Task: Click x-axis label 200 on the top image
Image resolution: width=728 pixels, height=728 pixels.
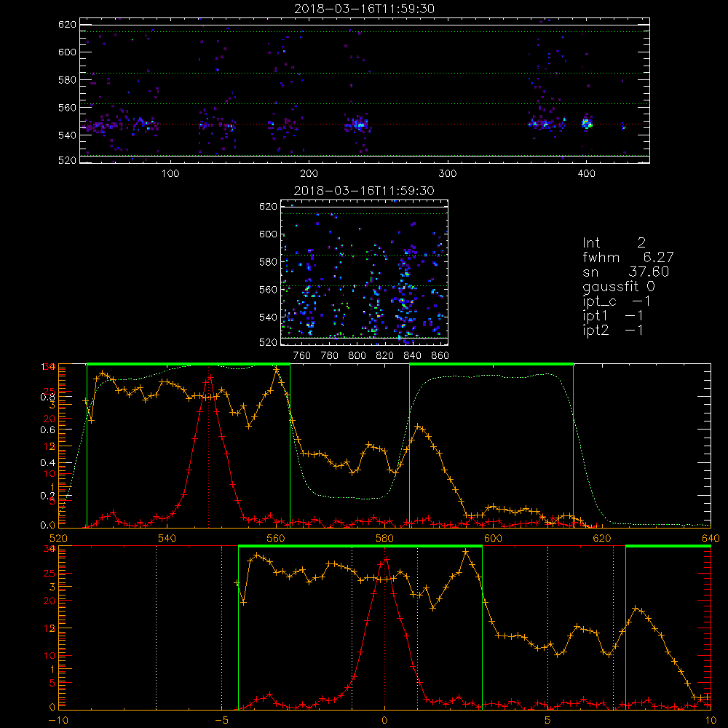Action: point(309,174)
